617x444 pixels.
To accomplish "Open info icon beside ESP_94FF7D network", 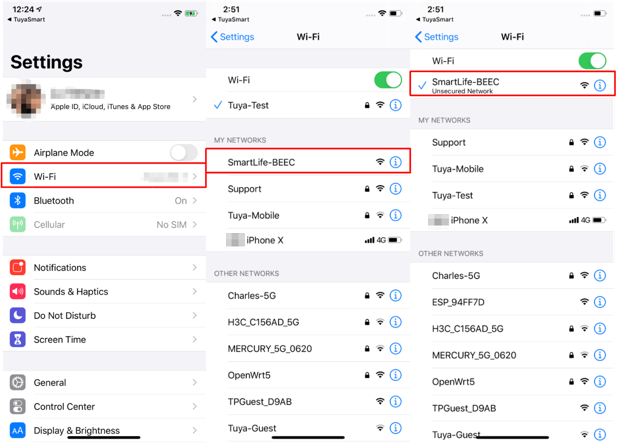I will [x=600, y=301].
